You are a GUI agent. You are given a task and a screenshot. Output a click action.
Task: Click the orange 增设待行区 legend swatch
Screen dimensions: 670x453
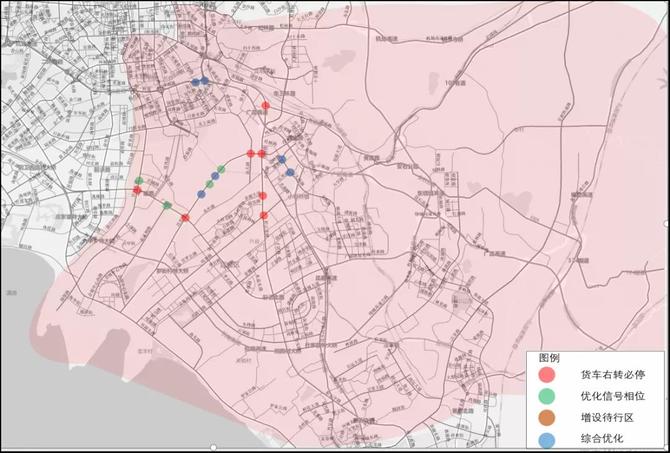546,417
